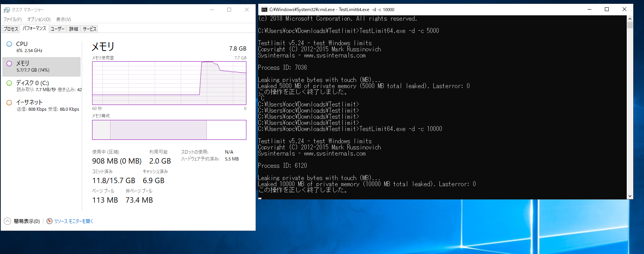Screen dimensions: 644x254
Task: Click the 6.9 GB cached value
Action: (x=154, y=181)
